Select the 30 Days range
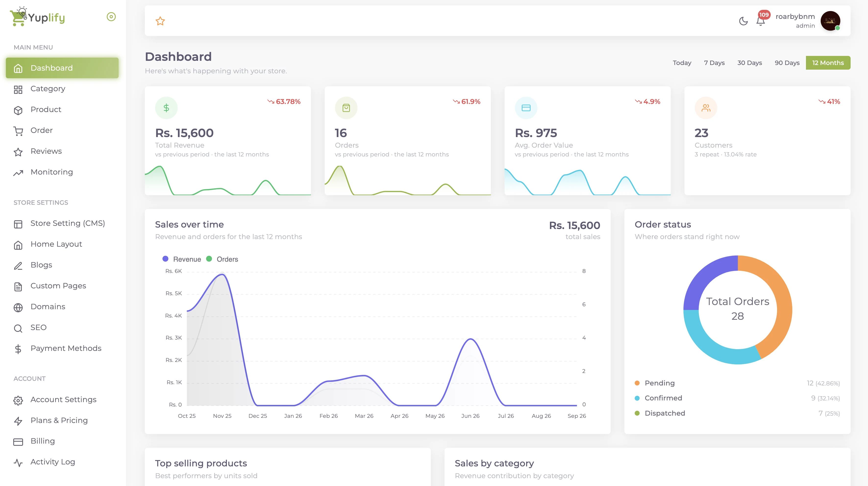Image resolution: width=868 pixels, height=486 pixels. pos(749,63)
